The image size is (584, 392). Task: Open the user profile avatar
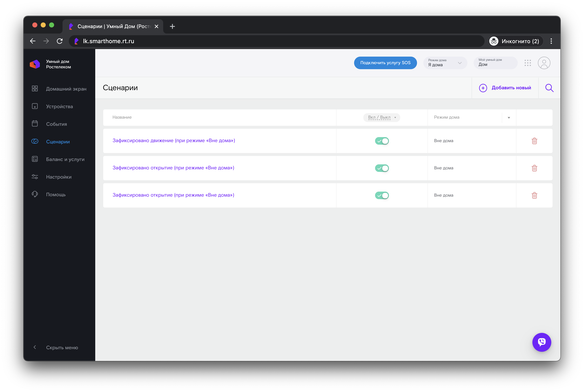pyautogui.click(x=544, y=63)
